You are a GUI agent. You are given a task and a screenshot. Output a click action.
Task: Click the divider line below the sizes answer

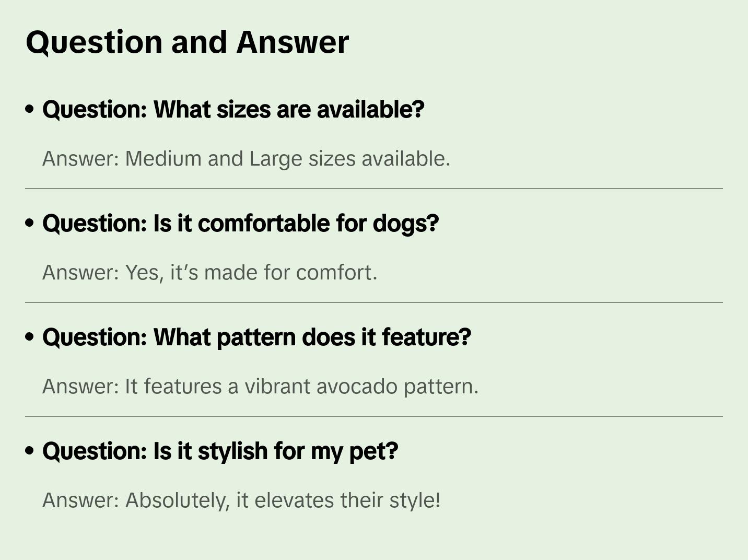374,189
